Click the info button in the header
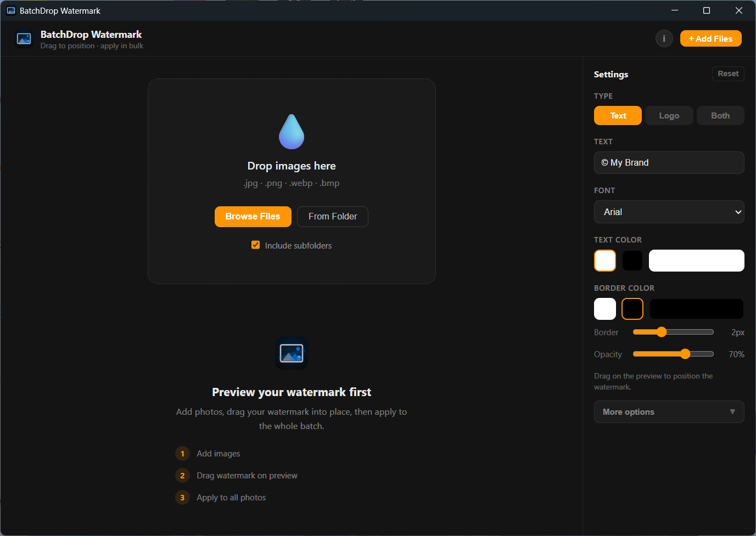This screenshot has width=756, height=536. point(664,38)
